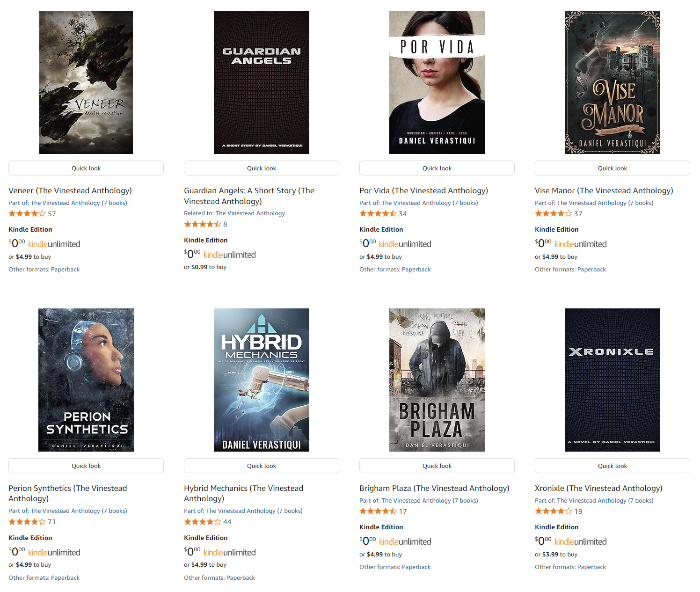Click Quick look under Por Vida
This screenshot has height=592, width=700.
pyautogui.click(x=437, y=168)
